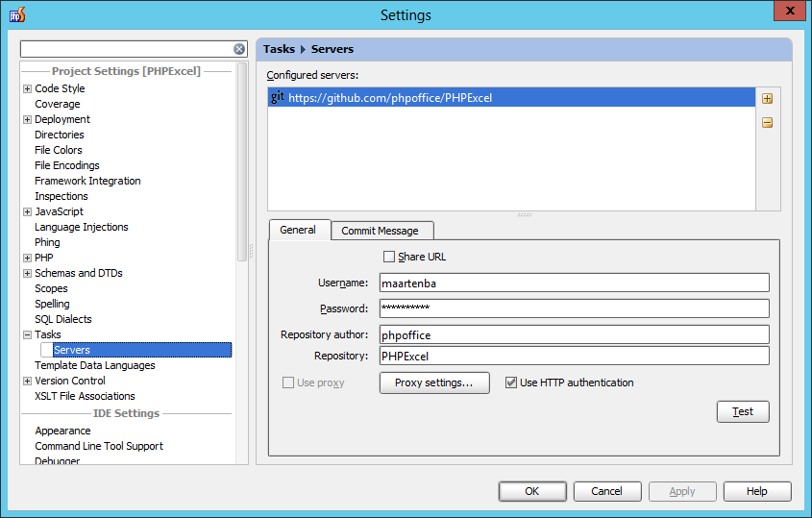Test the server connection

point(743,412)
